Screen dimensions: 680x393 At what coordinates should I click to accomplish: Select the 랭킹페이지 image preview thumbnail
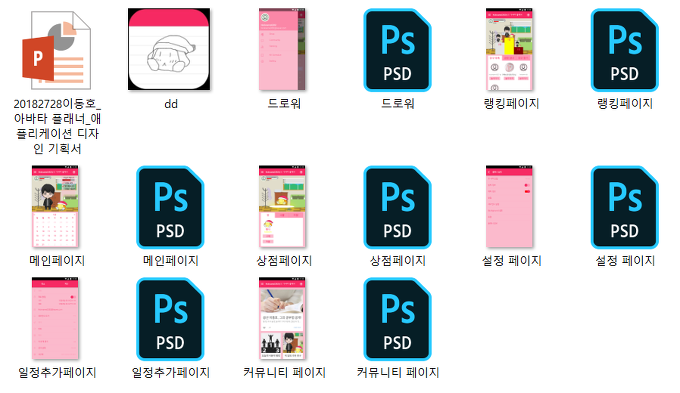tap(509, 49)
